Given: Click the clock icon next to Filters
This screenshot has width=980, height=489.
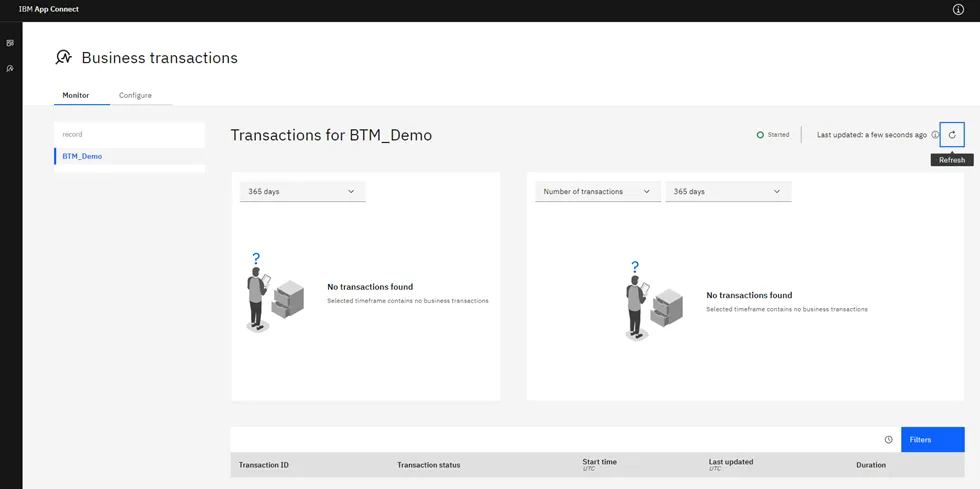Looking at the screenshot, I should coord(888,440).
